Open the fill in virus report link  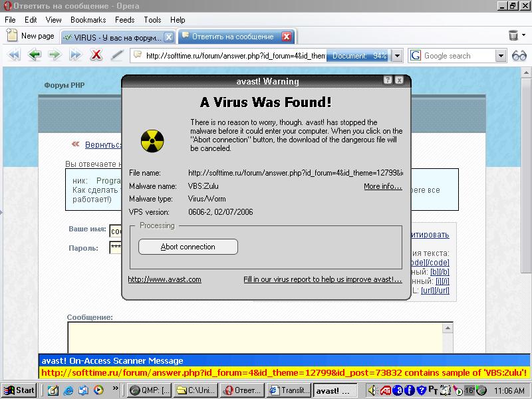tap(323, 279)
